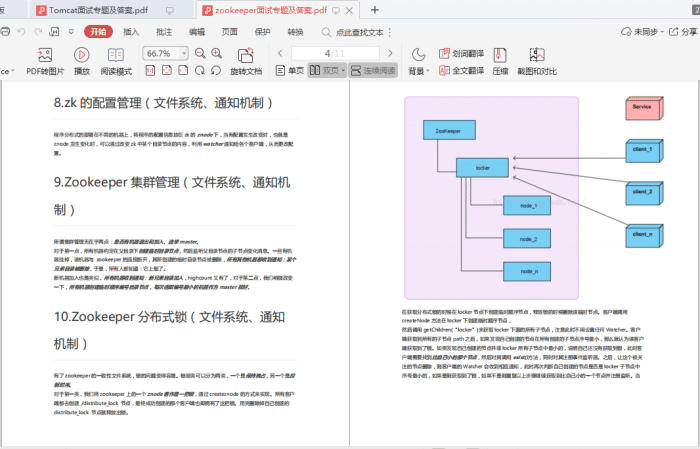Click the node_n box in diagram
The width and height of the screenshot is (700, 449).
click(x=527, y=271)
